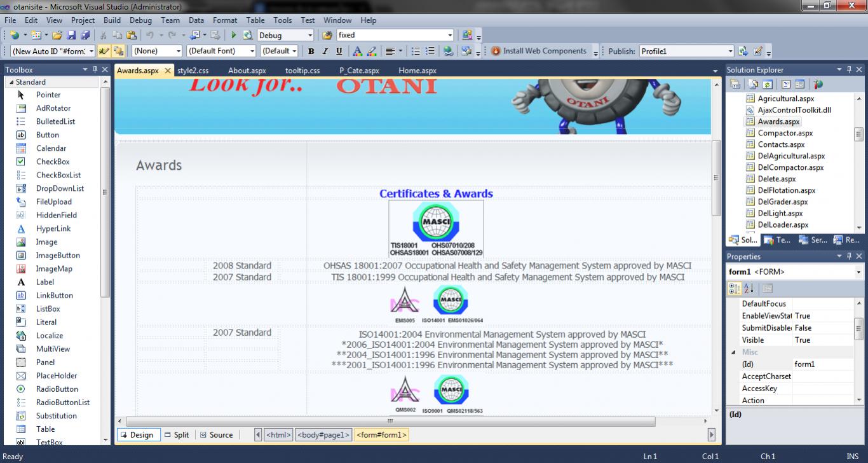Click the ASP.NET Configuration icon in Solution Explorer
Viewport: 868px width, 463px height.
coord(818,85)
